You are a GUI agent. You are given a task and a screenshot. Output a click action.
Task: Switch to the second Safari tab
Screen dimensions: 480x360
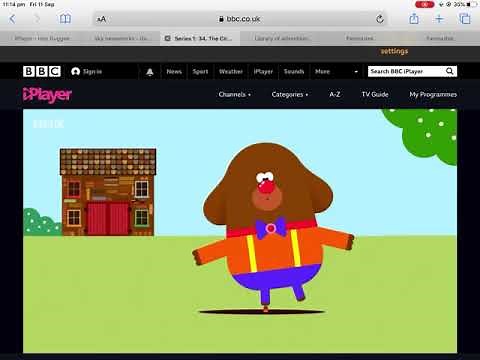(120, 38)
